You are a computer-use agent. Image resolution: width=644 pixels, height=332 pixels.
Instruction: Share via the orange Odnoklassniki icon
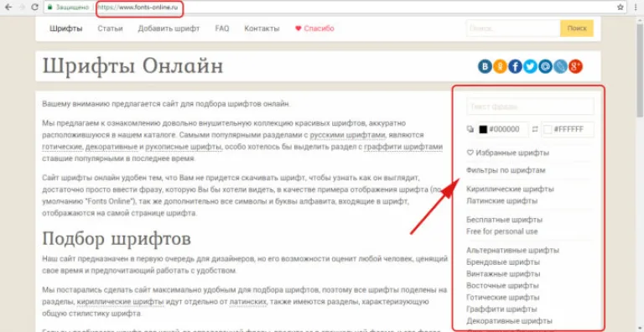tap(500, 66)
